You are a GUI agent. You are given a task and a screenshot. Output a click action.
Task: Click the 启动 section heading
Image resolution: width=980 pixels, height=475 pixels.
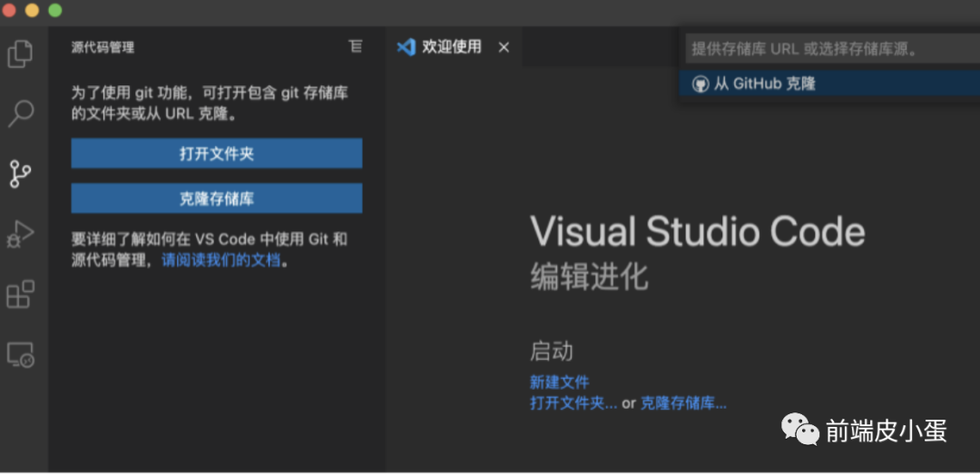point(552,352)
